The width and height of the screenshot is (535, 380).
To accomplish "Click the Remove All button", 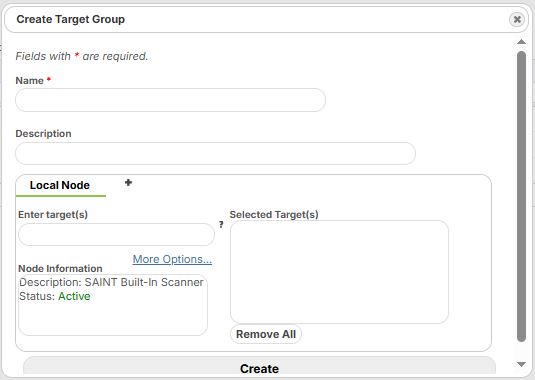I will click(266, 334).
